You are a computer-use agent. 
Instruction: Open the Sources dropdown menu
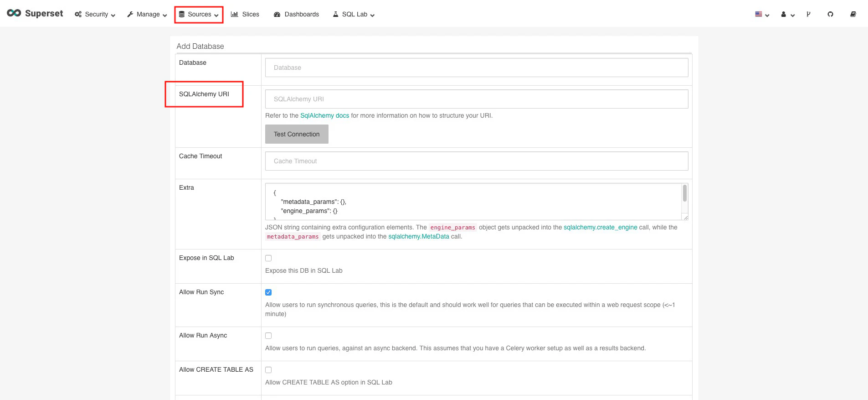point(199,14)
